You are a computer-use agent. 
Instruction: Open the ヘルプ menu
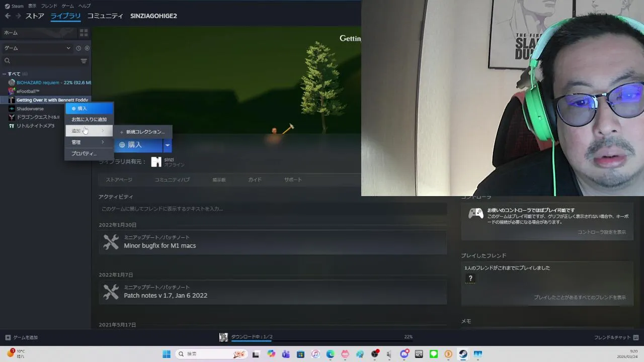pos(85,6)
